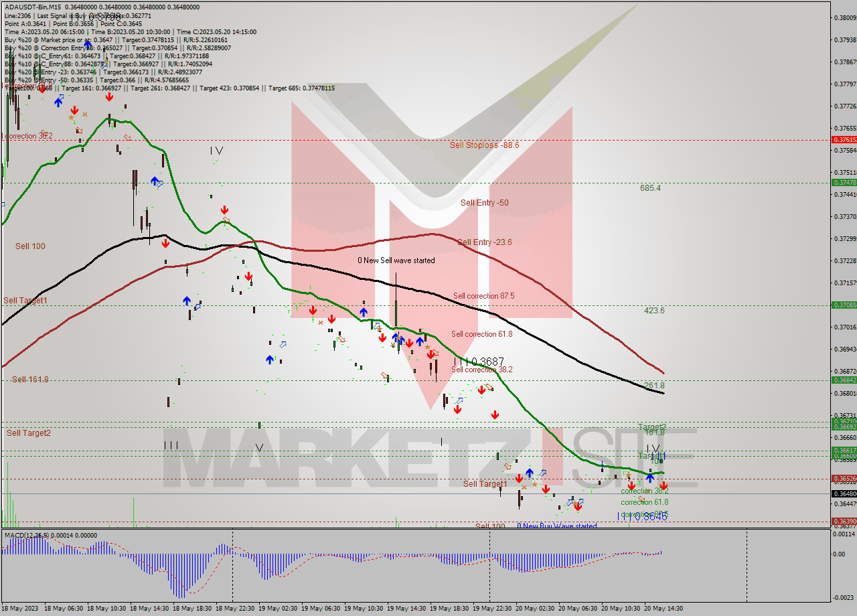
Task: Click the '19 May 22:30' time label
Action: click(492, 608)
